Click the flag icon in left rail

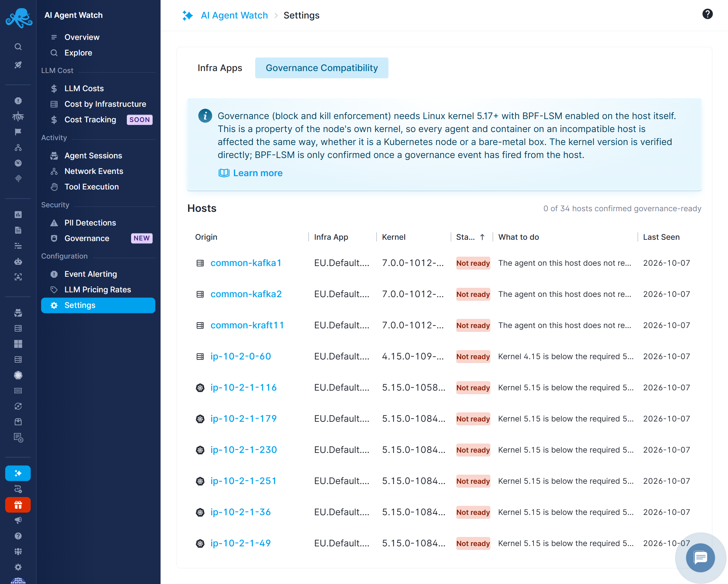point(18,132)
